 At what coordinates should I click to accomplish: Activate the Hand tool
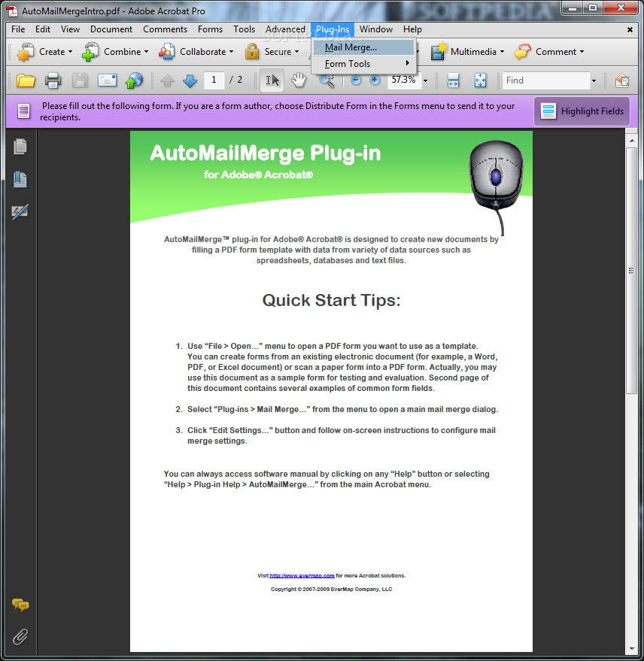[299, 80]
